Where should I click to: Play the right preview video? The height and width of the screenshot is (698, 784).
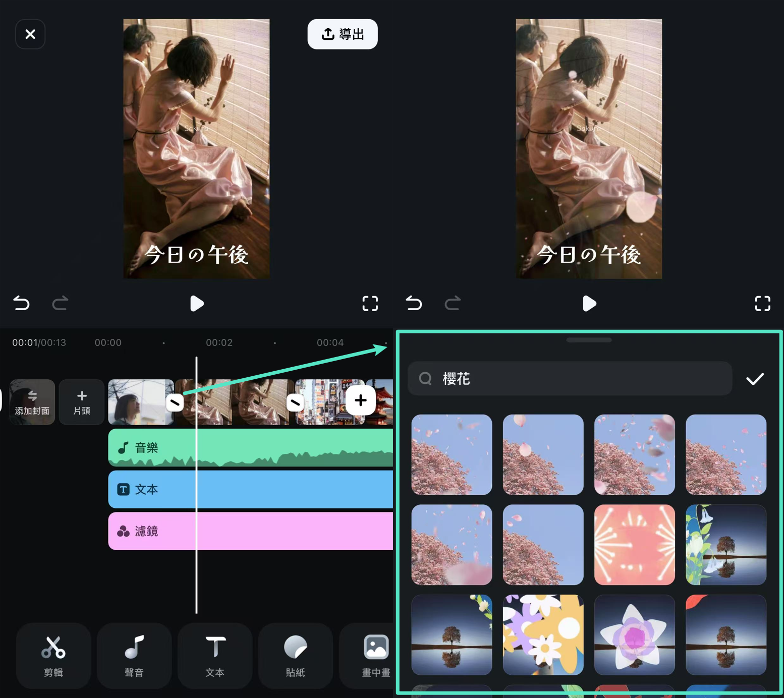[589, 304]
